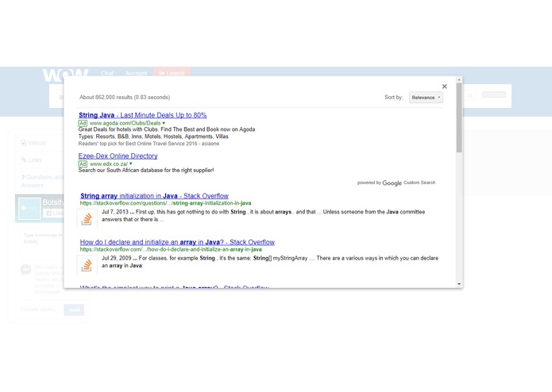Click the Google Custom Search logo
This screenshot has width=552, height=392.
(x=392, y=183)
